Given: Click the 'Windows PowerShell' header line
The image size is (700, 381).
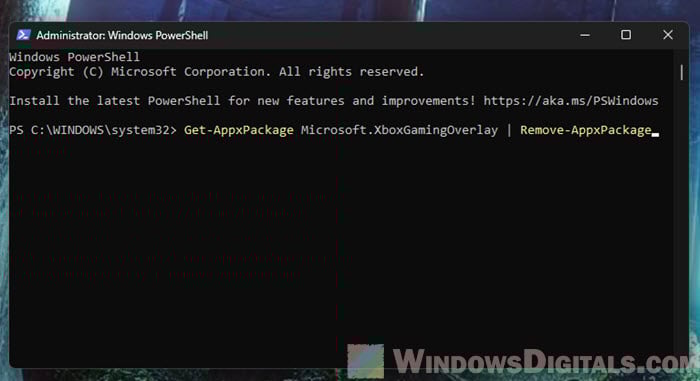Looking at the screenshot, I should pyautogui.click(x=74, y=57).
